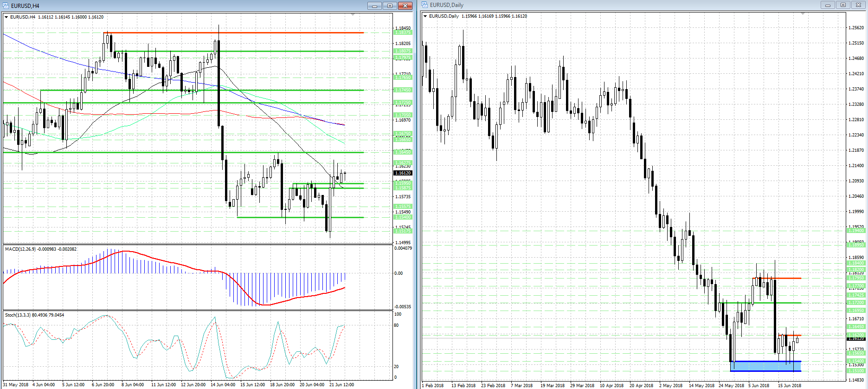The image size is (868, 389).
Task: Click the 14 Jun 04:00 date on H4 timeline
Action: click(x=223, y=385)
